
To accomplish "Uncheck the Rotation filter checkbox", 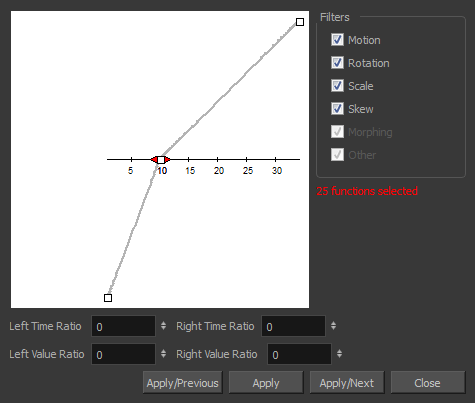I will pyautogui.click(x=337, y=63).
